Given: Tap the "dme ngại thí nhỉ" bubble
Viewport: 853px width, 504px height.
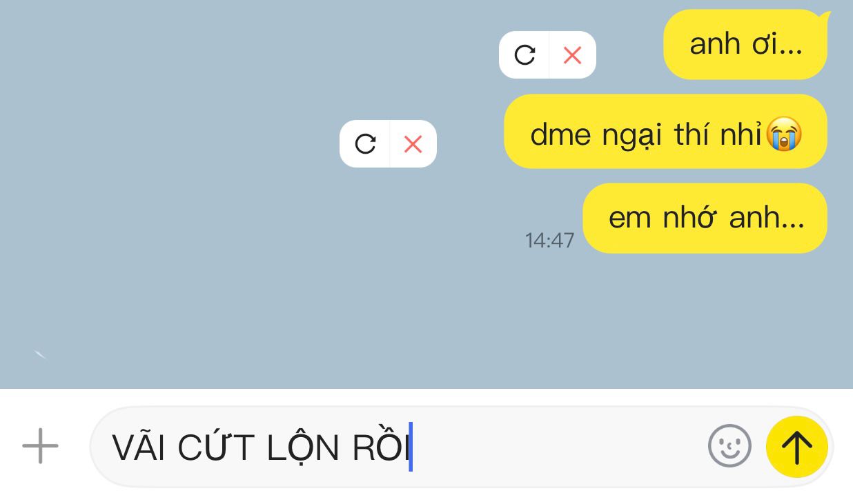Looking at the screenshot, I should (x=665, y=132).
